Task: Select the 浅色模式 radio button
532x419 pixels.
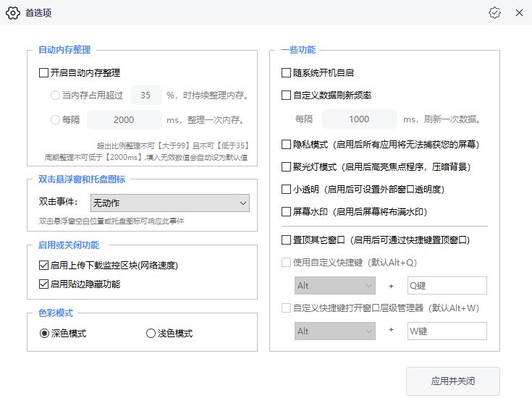Action: pyautogui.click(x=151, y=334)
